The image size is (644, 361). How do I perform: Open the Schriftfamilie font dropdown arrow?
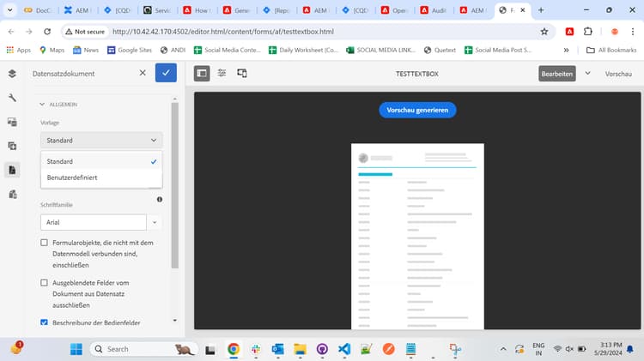(x=155, y=222)
